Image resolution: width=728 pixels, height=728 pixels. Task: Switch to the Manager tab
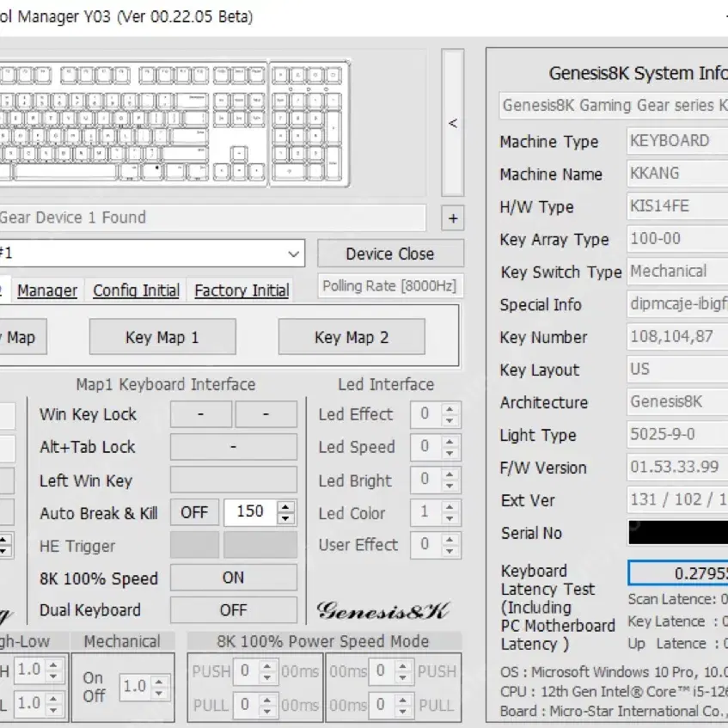(x=47, y=291)
